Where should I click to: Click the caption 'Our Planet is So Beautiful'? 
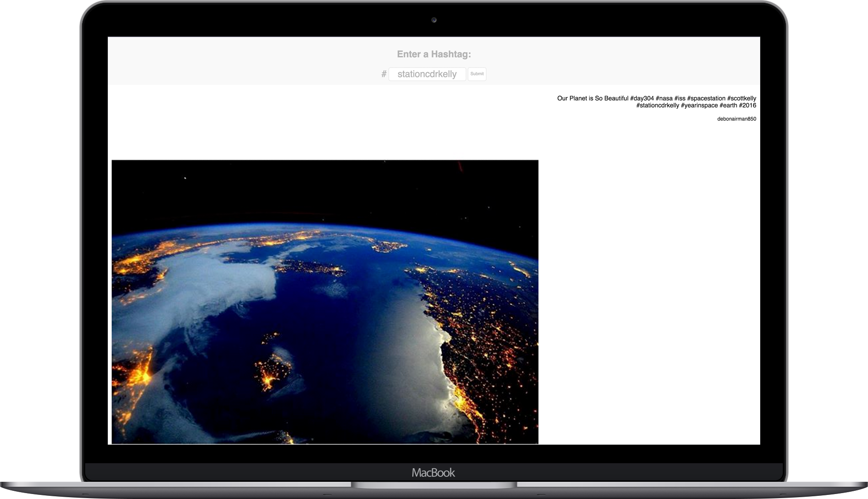click(x=593, y=98)
